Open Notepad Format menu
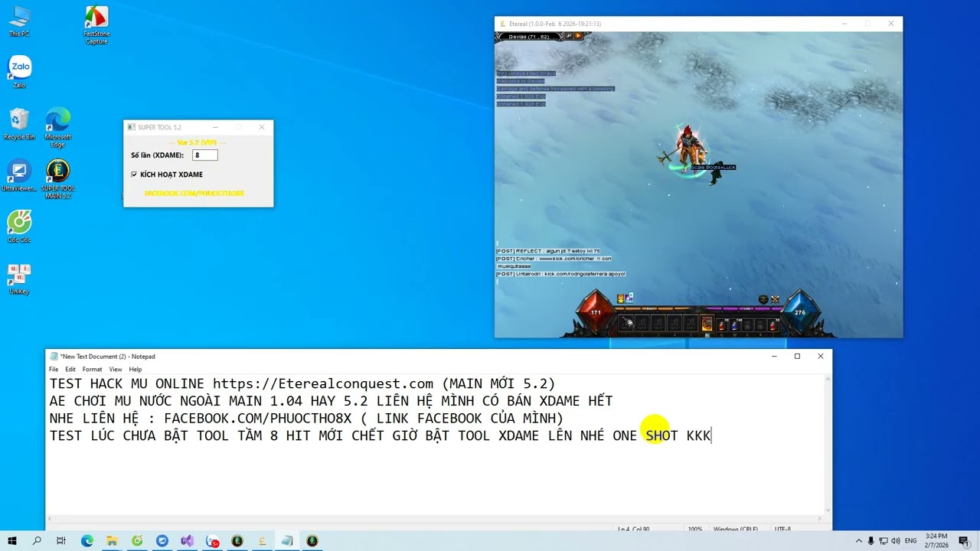Viewport: 980px width, 551px height. click(x=92, y=369)
